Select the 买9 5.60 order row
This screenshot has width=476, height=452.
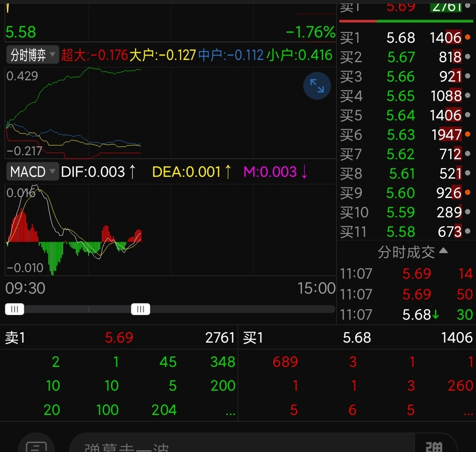[406, 193]
